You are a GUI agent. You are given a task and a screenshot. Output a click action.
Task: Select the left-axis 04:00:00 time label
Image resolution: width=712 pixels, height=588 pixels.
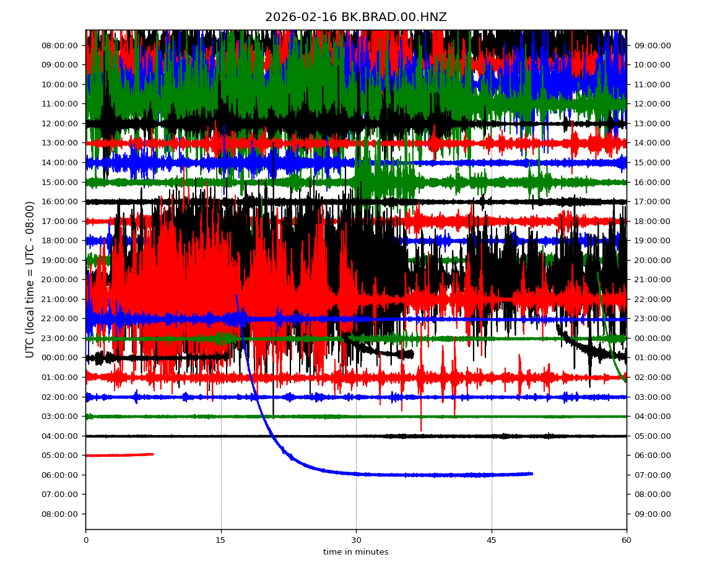click(59, 436)
